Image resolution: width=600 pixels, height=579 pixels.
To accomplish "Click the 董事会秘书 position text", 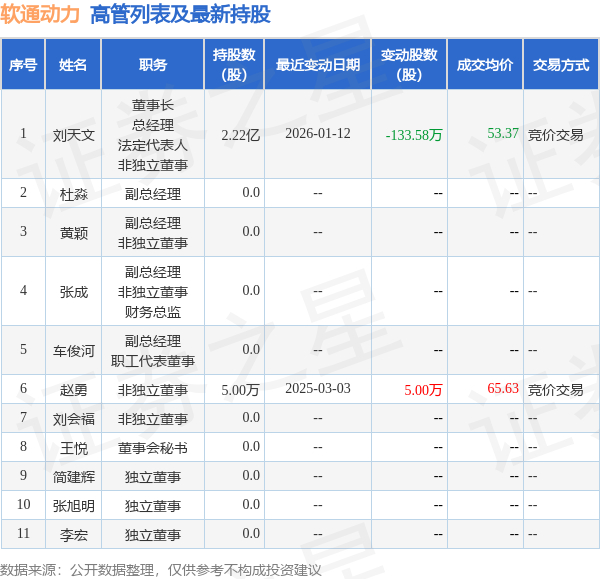I will [153, 448].
